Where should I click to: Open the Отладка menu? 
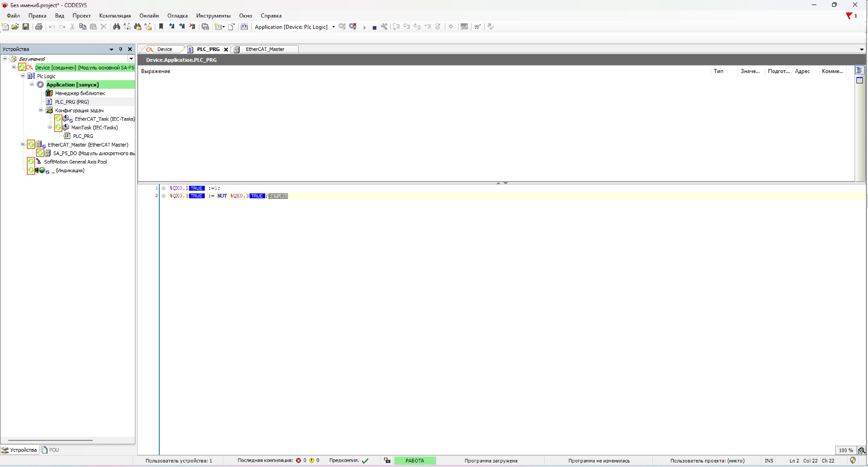point(177,16)
